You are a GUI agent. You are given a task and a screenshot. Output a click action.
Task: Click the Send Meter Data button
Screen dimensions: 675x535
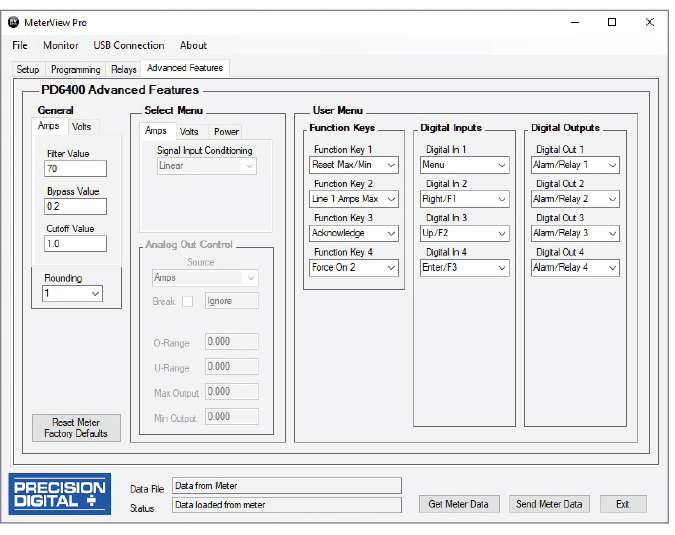[549, 504]
